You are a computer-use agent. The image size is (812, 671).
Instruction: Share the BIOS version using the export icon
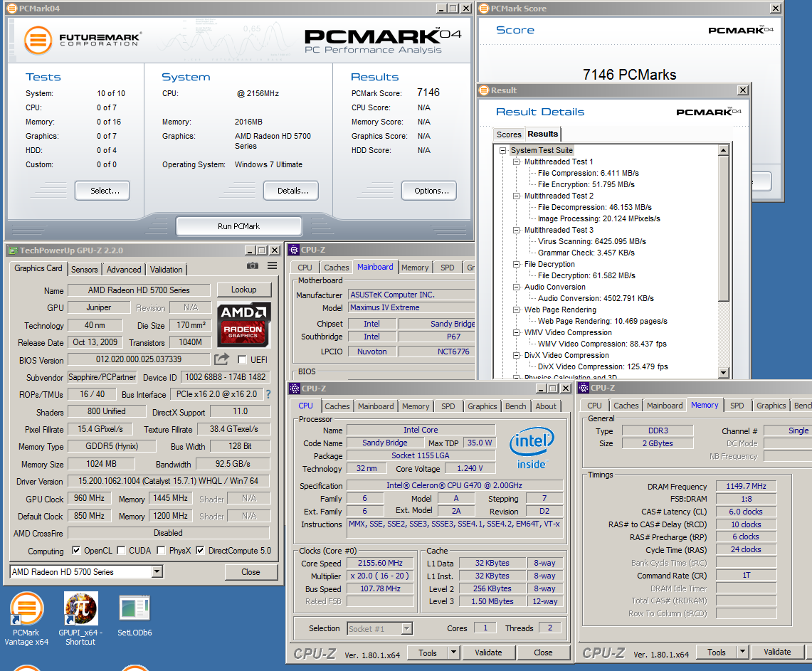click(x=221, y=359)
